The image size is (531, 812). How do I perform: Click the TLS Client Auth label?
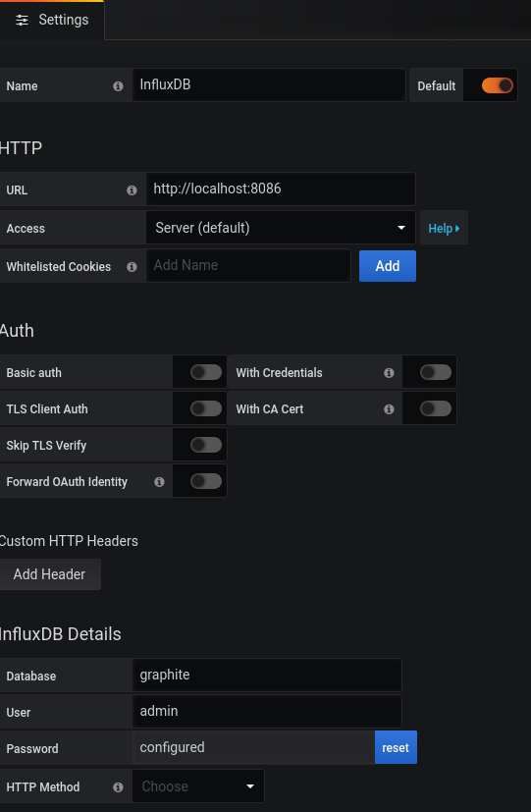tap(47, 409)
